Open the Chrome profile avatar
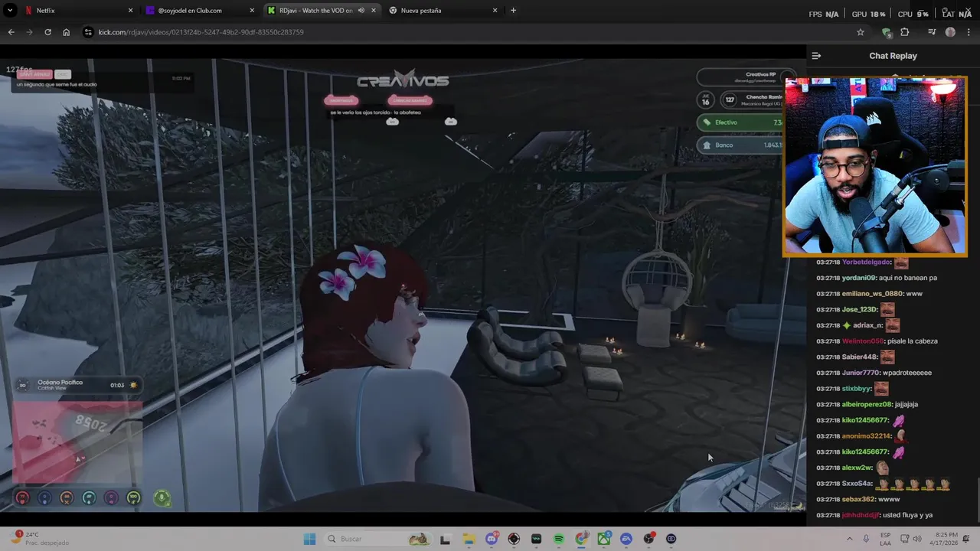This screenshot has height=551, width=980. [950, 32]
